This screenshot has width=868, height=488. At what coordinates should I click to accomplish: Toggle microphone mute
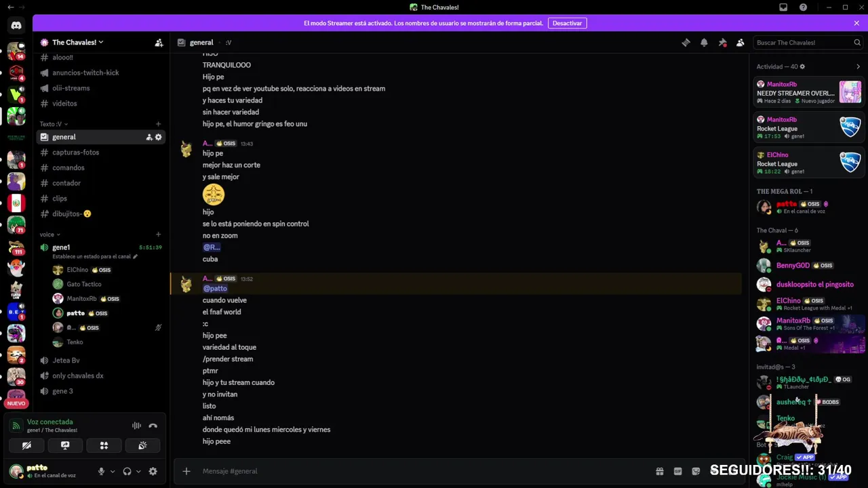tap(101, 471)
